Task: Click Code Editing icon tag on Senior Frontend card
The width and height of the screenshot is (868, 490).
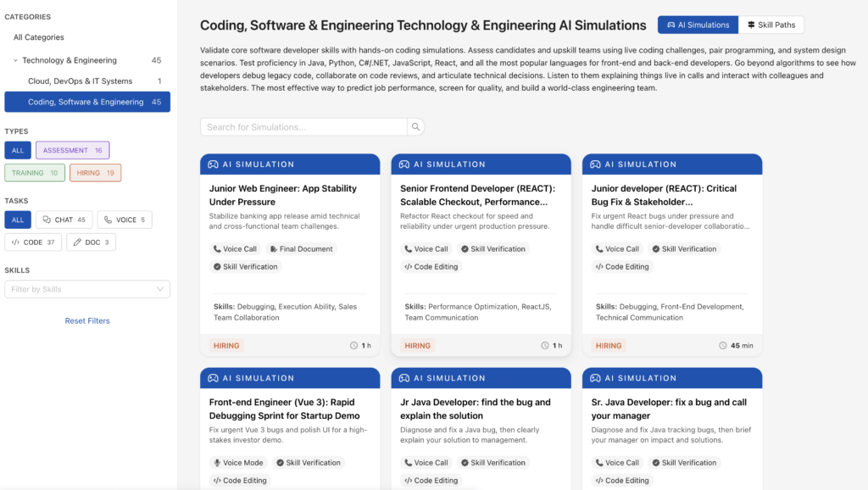Action: click(x=409, y=267)
